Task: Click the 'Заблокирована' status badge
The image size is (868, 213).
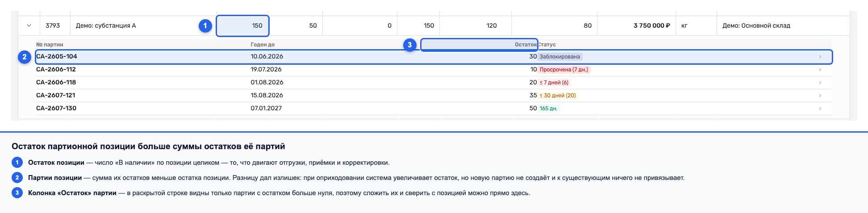Action: (x=560, y=57)
